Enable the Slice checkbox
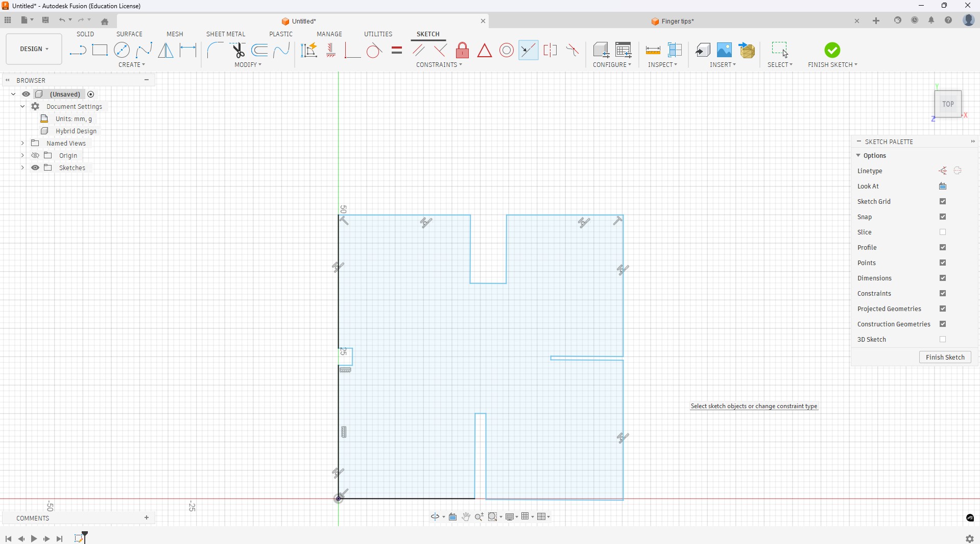980x544 pixels. point(943,232)
